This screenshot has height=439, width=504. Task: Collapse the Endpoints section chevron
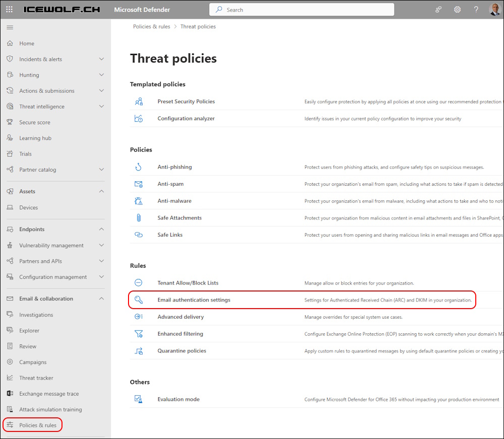click(x=102, y=229)
